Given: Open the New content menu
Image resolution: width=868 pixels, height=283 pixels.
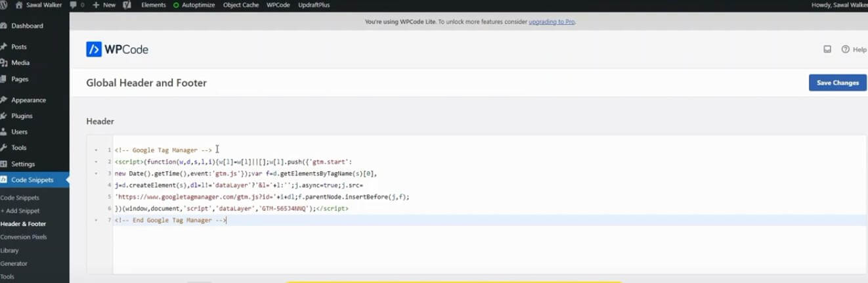Looking at the screenshot, I should coord(104,5).
